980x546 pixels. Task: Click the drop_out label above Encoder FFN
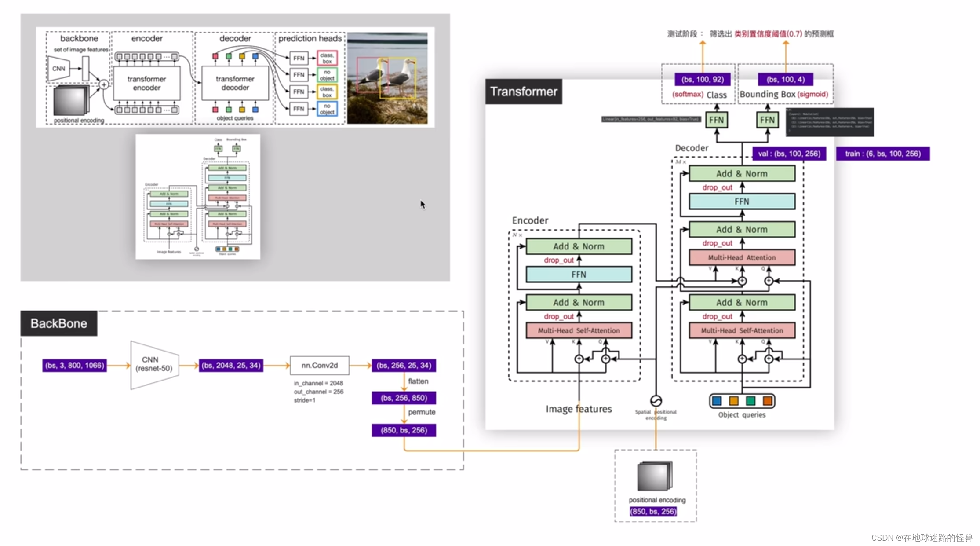558,260
